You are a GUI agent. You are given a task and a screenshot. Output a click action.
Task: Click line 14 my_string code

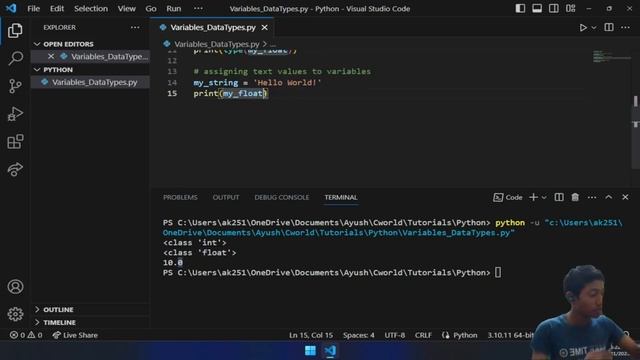pyautogui.click(x=257, y=82)
